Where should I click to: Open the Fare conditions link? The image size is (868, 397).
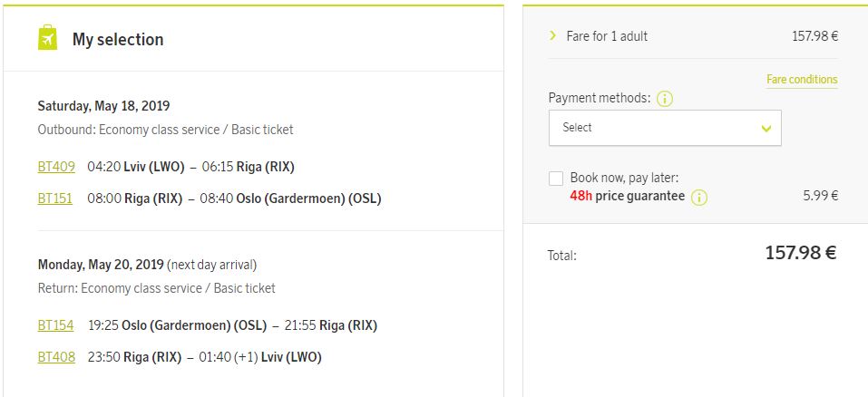[802, 80]
